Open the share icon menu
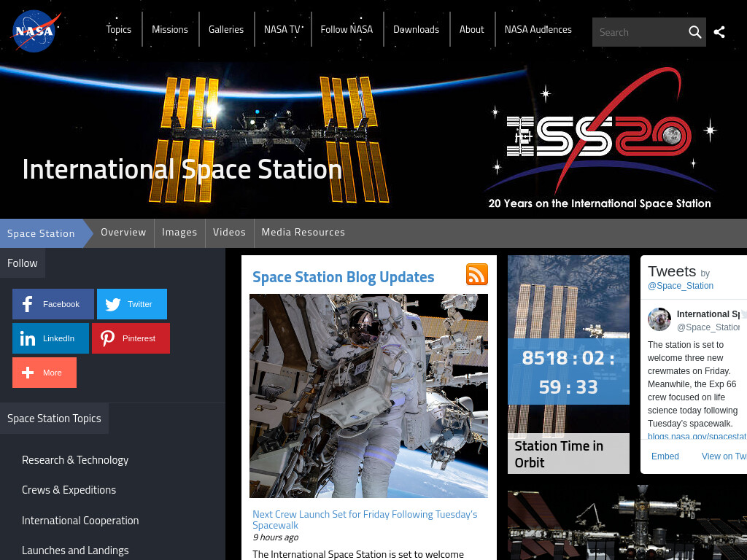This screenshot has width=747, height=560. (719, 32)
